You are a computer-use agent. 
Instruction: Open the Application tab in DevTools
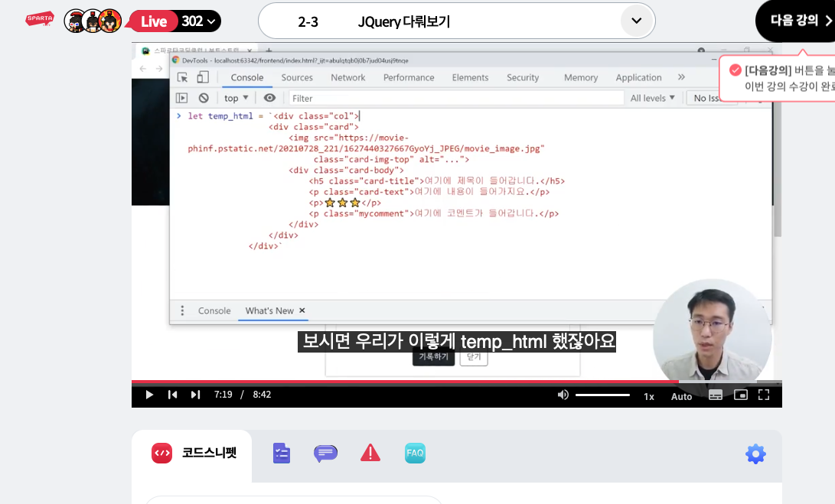coord(638,77)
